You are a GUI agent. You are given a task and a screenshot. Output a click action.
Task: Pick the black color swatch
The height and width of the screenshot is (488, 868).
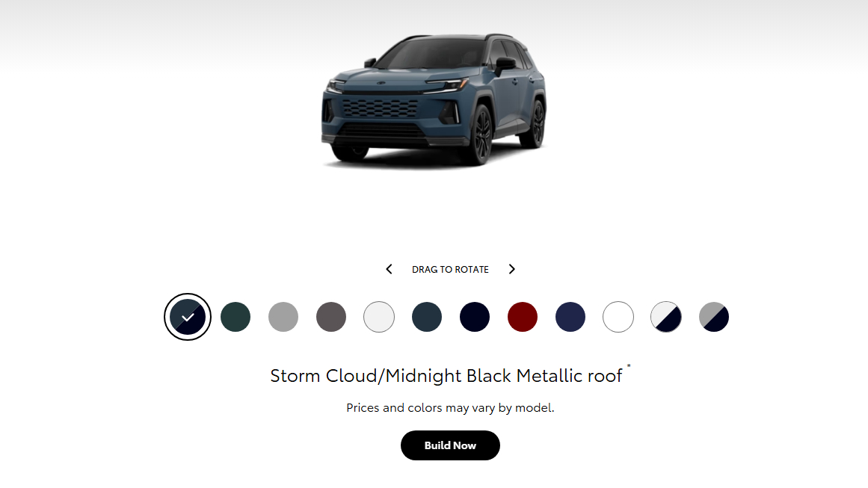tap(475, 317)
